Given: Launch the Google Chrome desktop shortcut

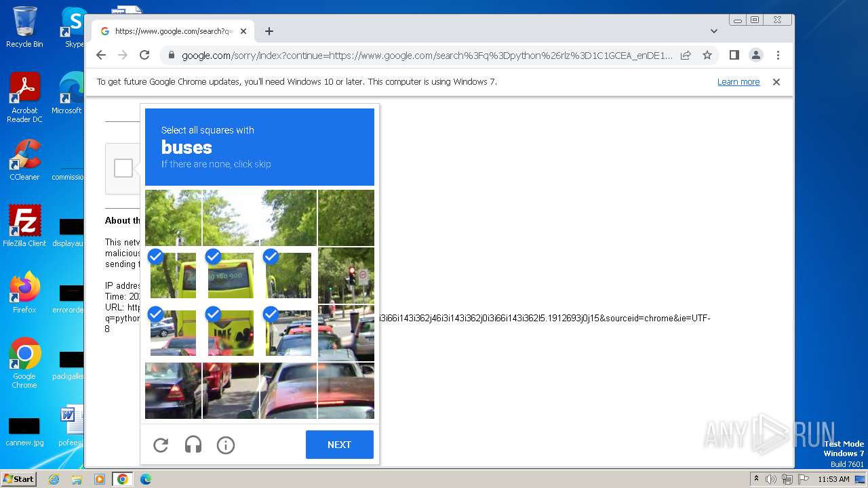Looking at the screenshot, I should [24, 363].
